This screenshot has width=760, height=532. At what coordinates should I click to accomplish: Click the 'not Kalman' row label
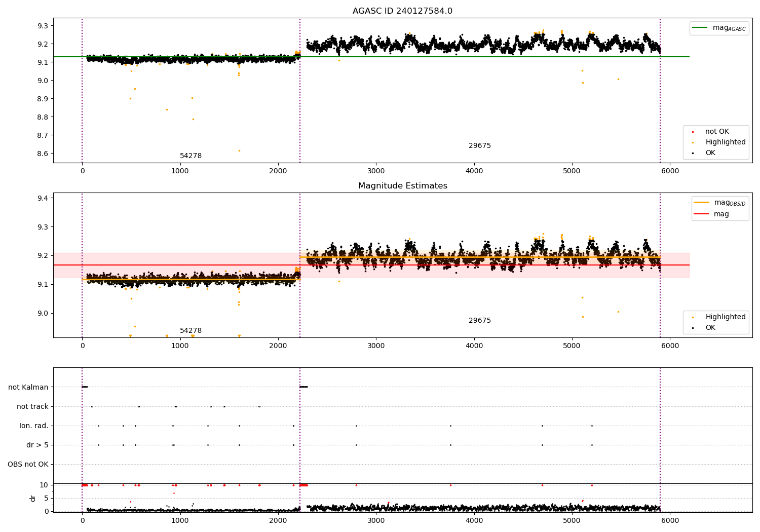pos(28,387)
